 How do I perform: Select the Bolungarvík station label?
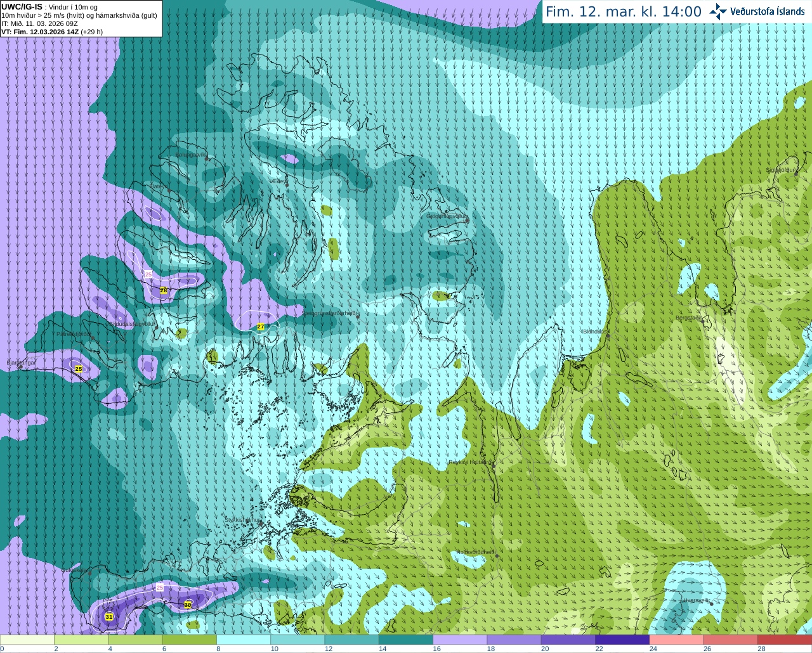pos(191,155)
